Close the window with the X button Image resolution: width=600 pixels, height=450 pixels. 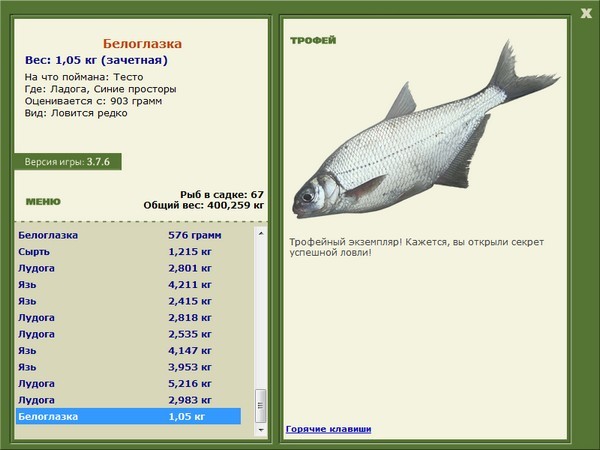[x=586, y=13]
